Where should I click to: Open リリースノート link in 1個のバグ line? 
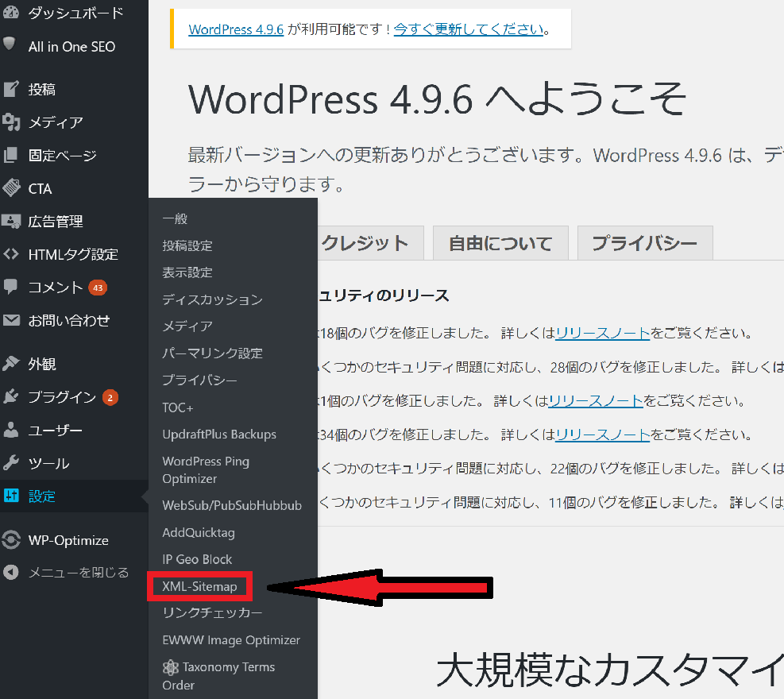596,401
